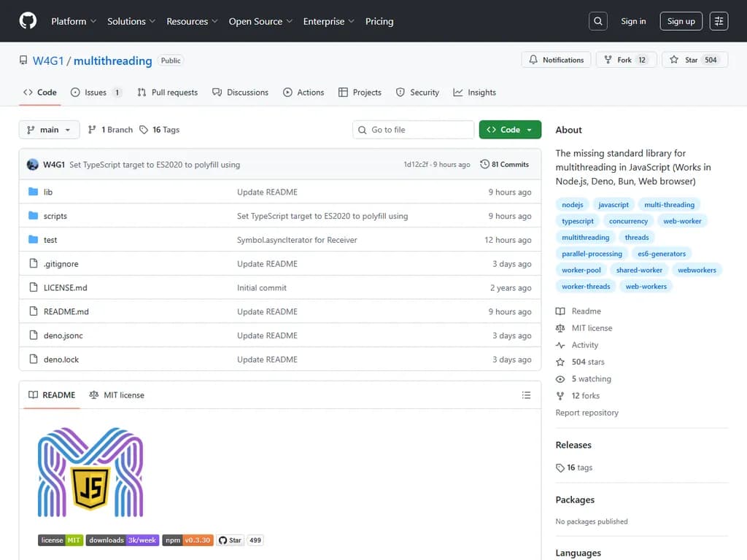The height and width of the screenshot is (560, 747).
Task: Select the web-worker topic tag
Action: [x=682, y=221]
